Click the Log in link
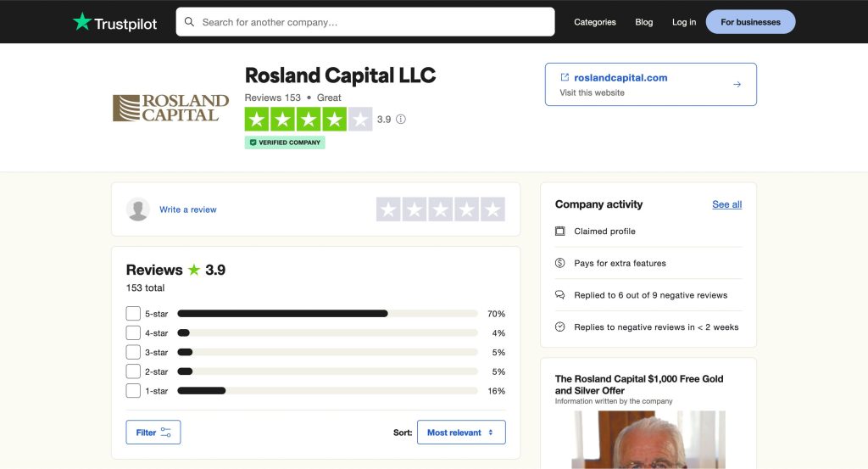The width and height of the screenshot is (868, 469). point(684,22)
